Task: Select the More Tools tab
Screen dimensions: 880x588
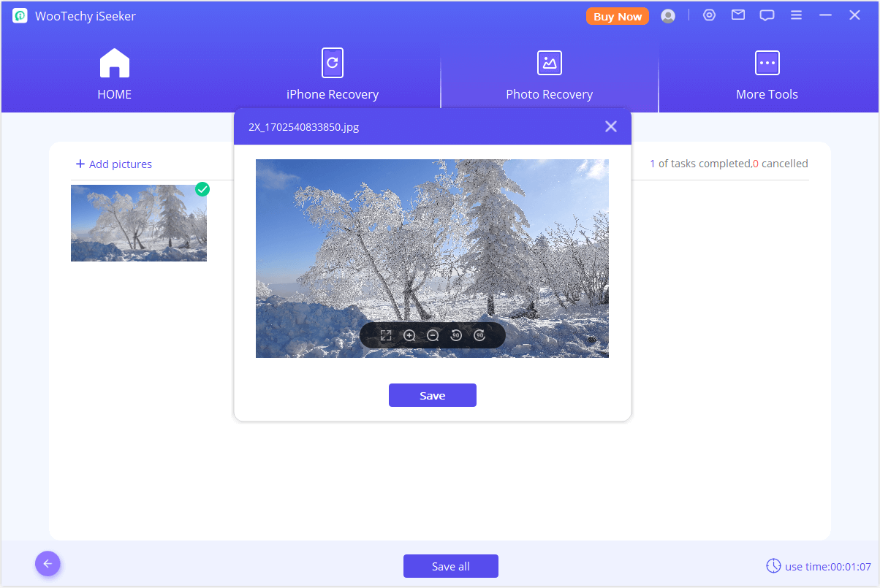Action: 767,75
